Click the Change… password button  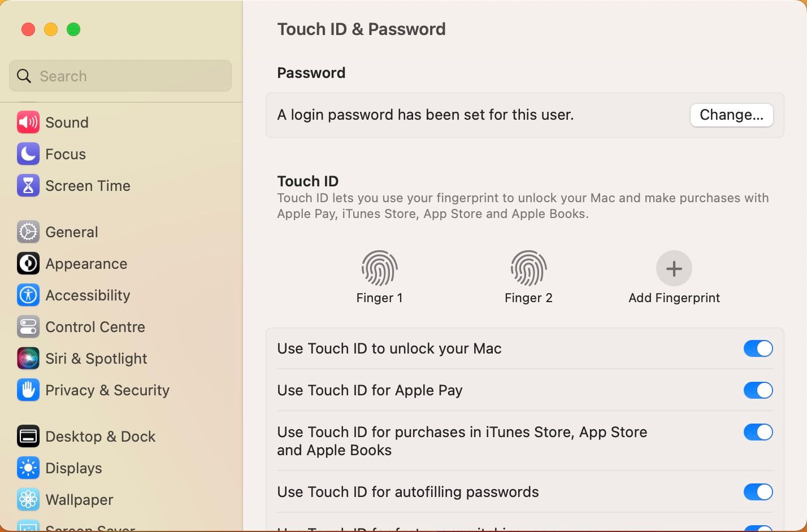[x=731, y=115]
